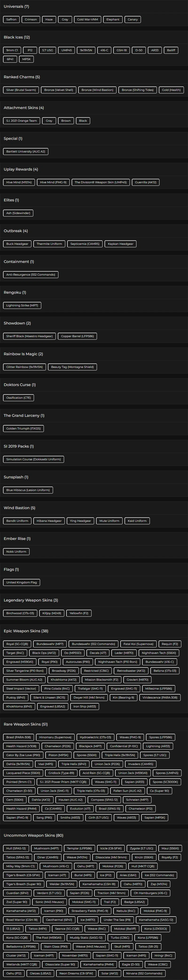188x980 pixels.
Task: Select the Golden Triumph (ITA12S) tag
Action: (23, 428)
